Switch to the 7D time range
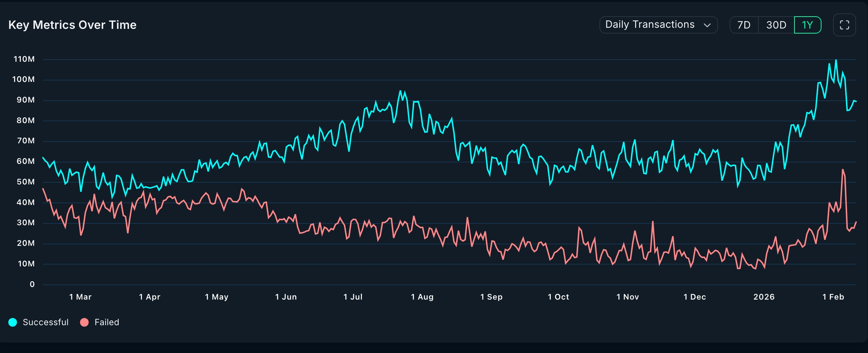 click(744, 25)
